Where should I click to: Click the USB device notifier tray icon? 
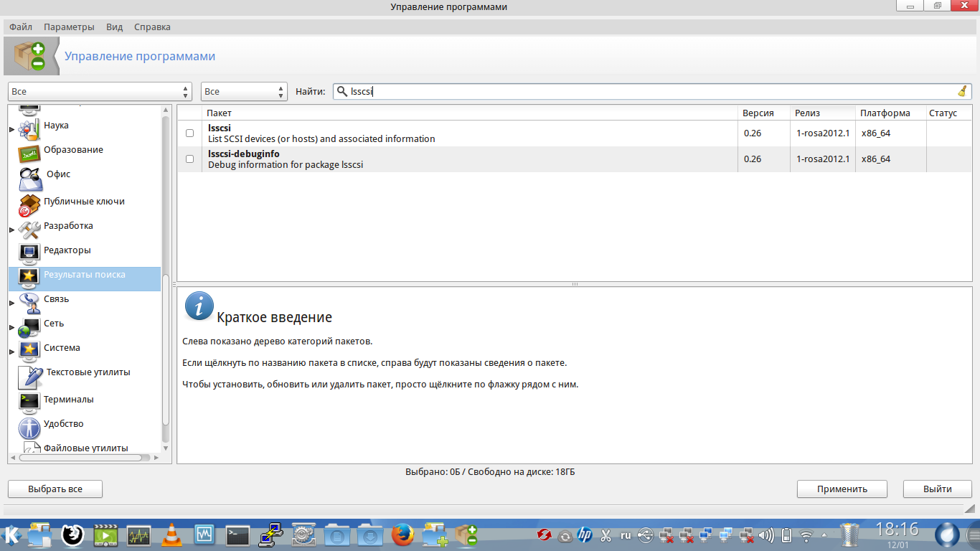(645, 535)
